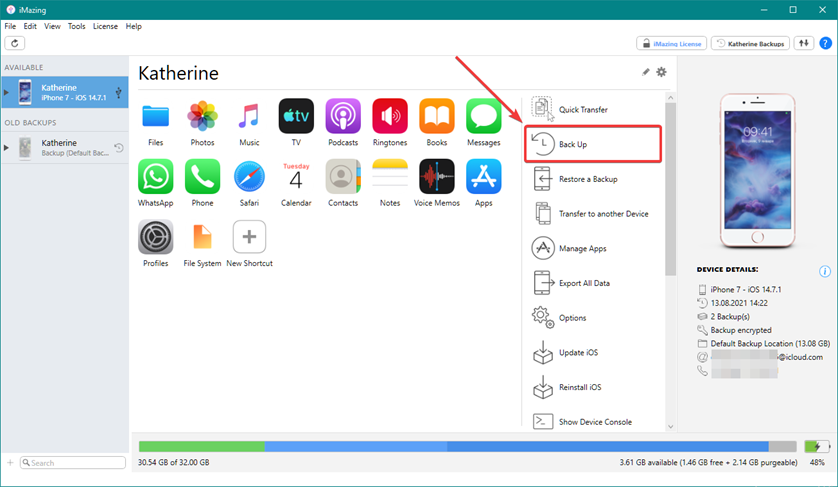
Task: Open the Contacts icon
Action: [343, 176]
